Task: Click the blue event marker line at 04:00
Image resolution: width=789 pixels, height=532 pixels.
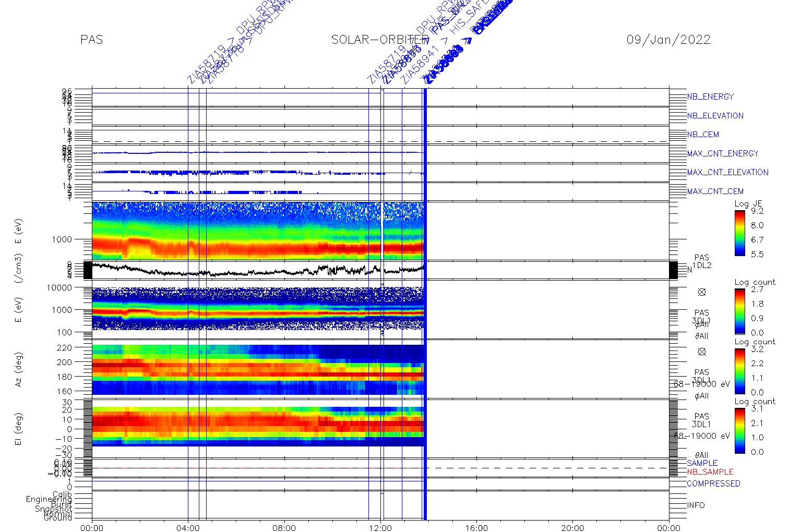Action: (188, 305)
